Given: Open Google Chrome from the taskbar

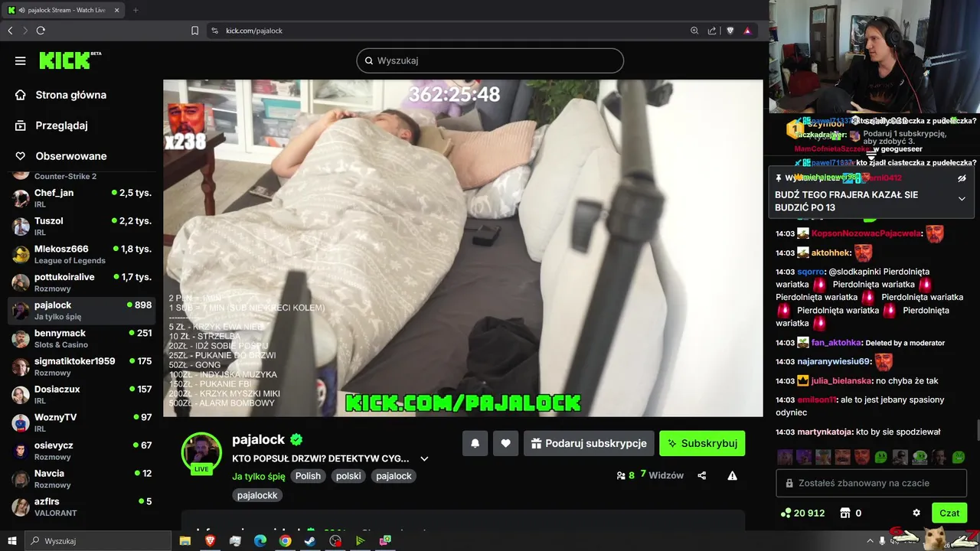Looking at the screenshot, I should (x=285, y=540).
